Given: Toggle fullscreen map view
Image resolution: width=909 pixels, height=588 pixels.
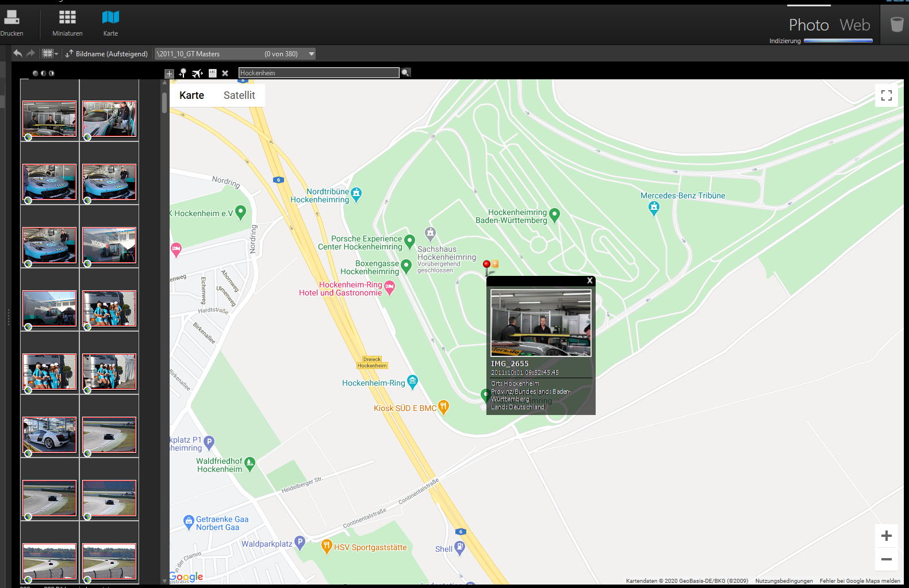Looking at the screenshot, I should tap(887, 95).
